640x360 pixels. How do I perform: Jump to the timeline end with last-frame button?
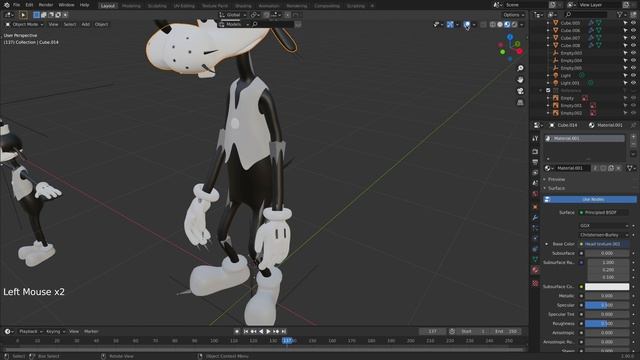(284, 331)
